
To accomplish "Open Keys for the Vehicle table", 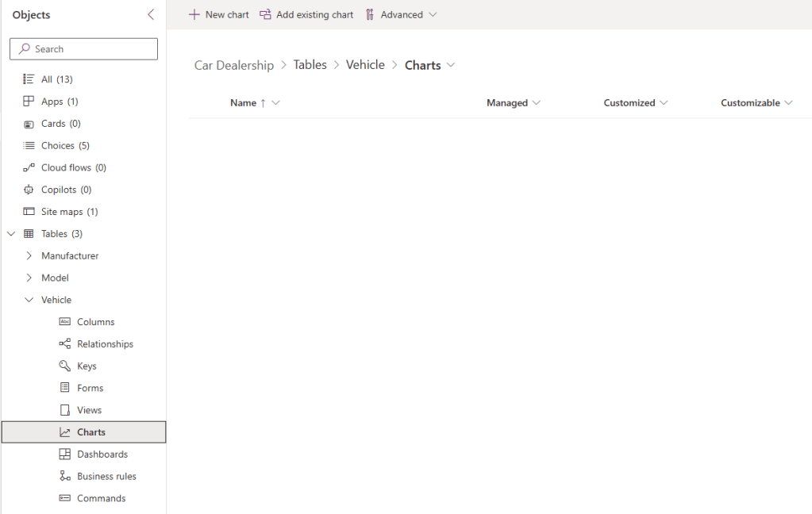I will coord(65,366).
